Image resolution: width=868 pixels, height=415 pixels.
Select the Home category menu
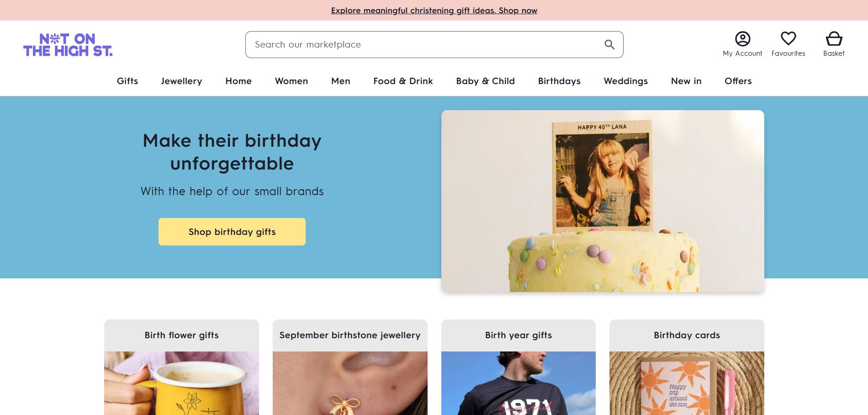point(238,81)
